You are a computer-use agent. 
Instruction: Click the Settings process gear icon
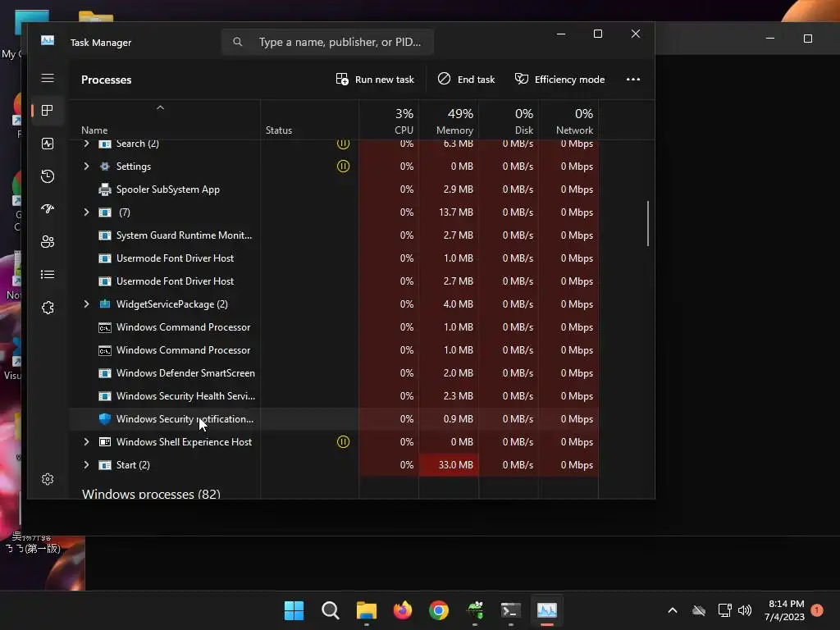[105, 166]
